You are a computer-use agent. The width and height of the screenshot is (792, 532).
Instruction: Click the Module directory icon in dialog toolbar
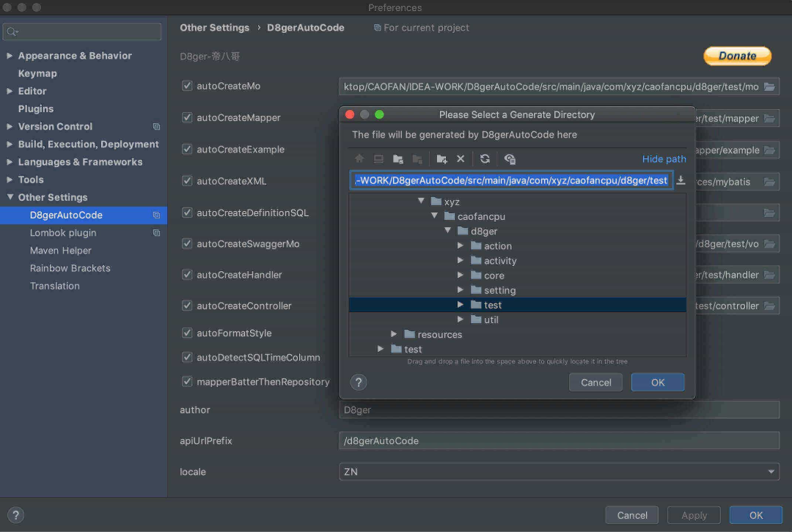click(x=417, y=159)
